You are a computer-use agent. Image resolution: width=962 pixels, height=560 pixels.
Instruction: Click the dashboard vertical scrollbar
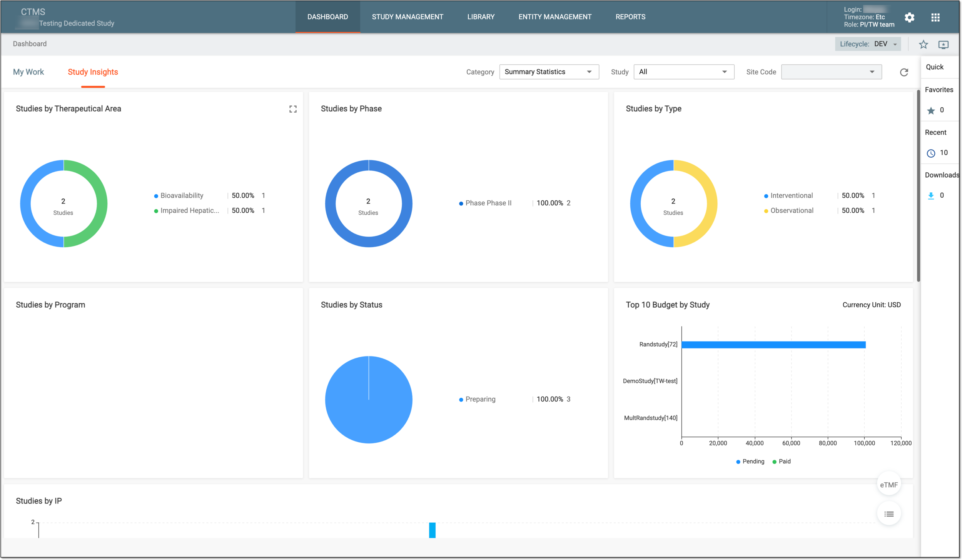[x=918, y=185]
